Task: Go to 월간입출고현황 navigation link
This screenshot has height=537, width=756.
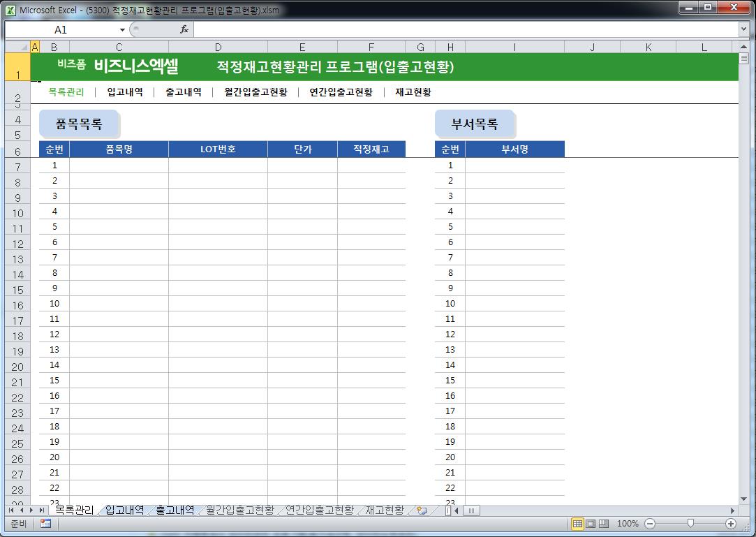Action: point(256,91)
